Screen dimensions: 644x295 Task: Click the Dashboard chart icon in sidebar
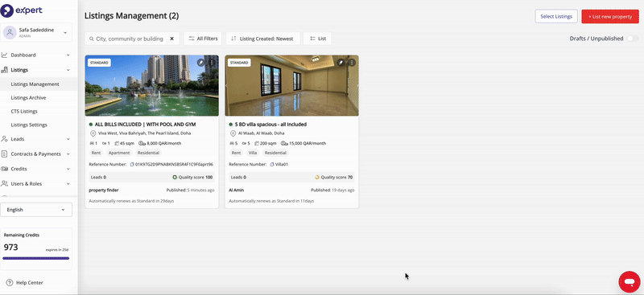(x=5, y=55)
